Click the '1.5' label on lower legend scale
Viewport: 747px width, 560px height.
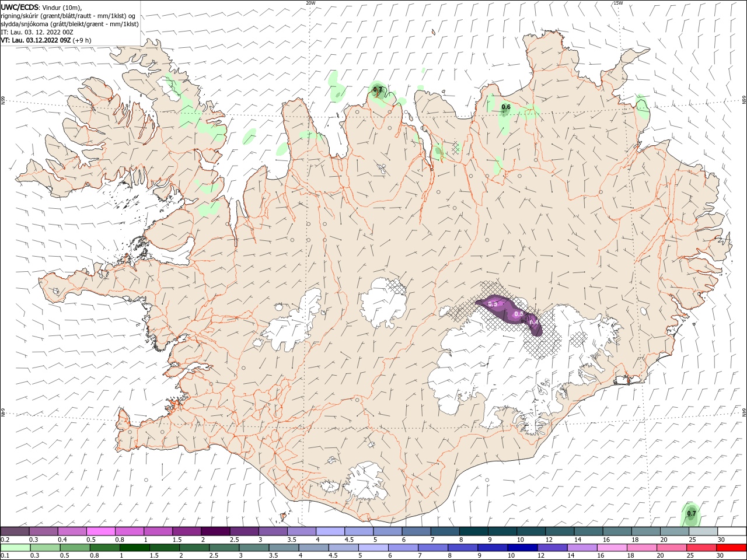tap(154, 556)
